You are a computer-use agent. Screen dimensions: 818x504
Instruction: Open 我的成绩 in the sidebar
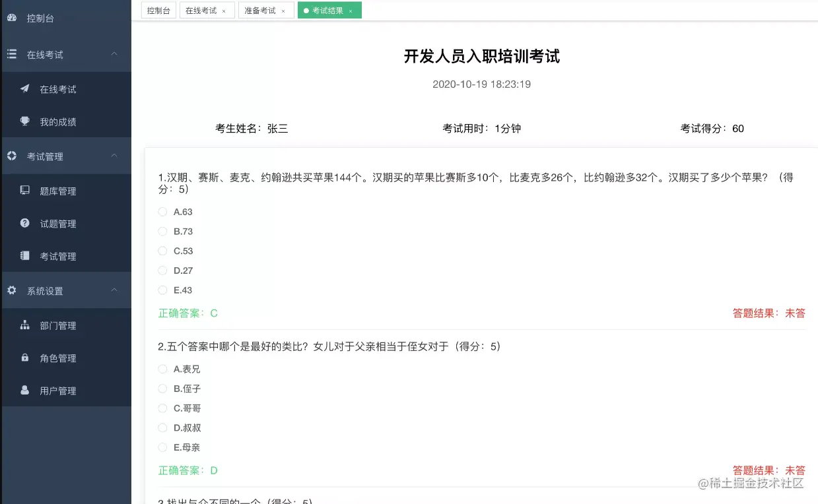[65, 121]
